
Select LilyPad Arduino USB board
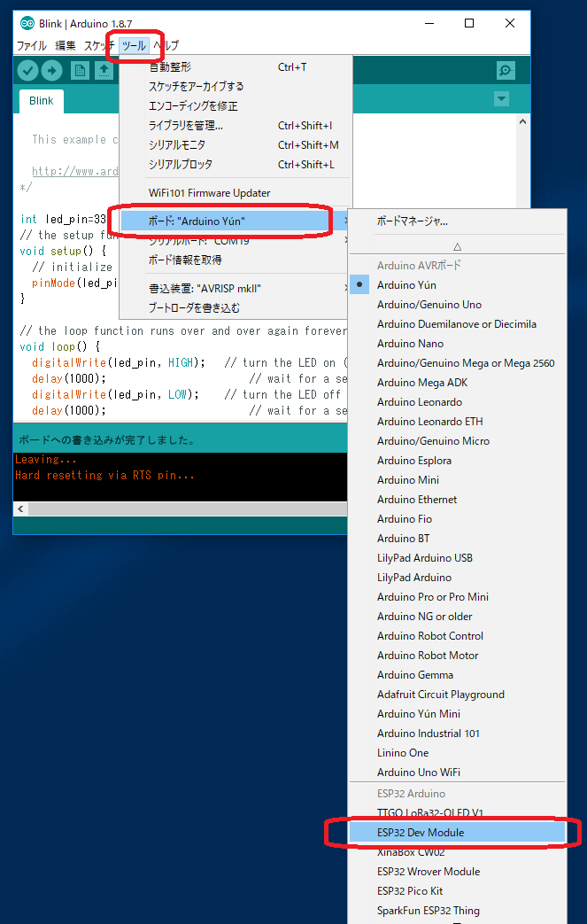click(x=458, y=557)
